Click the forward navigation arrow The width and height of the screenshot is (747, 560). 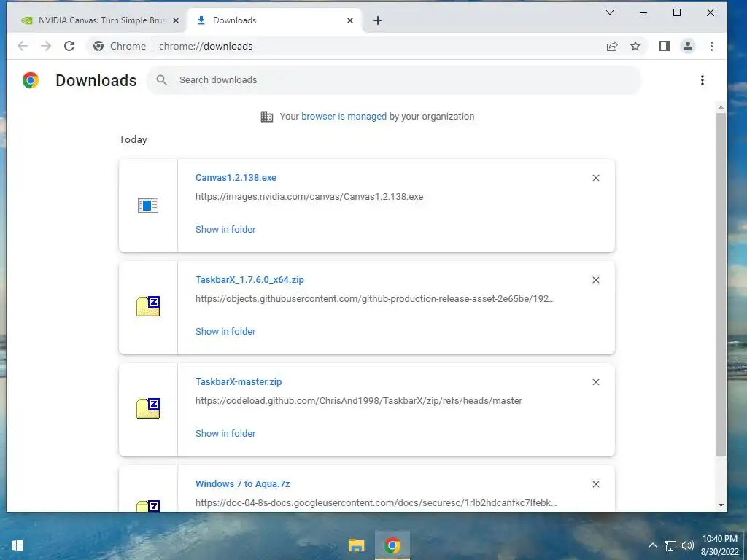coord(46,46)
